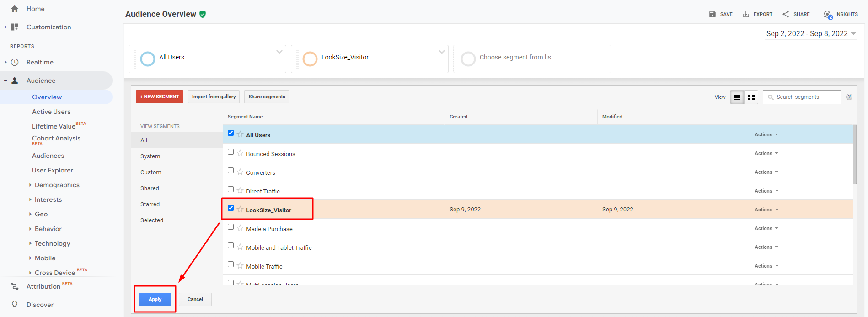Star the Made a Purchase segment
This screenshot has width=868, height=317.
coord(240,228)
